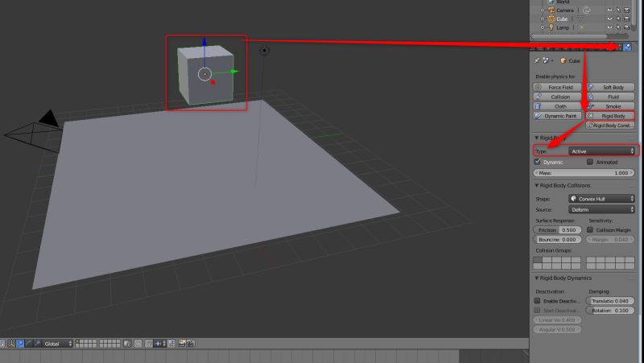644x363 pixels.
Task: Enable Cloth physics
Action: [557, 106]
